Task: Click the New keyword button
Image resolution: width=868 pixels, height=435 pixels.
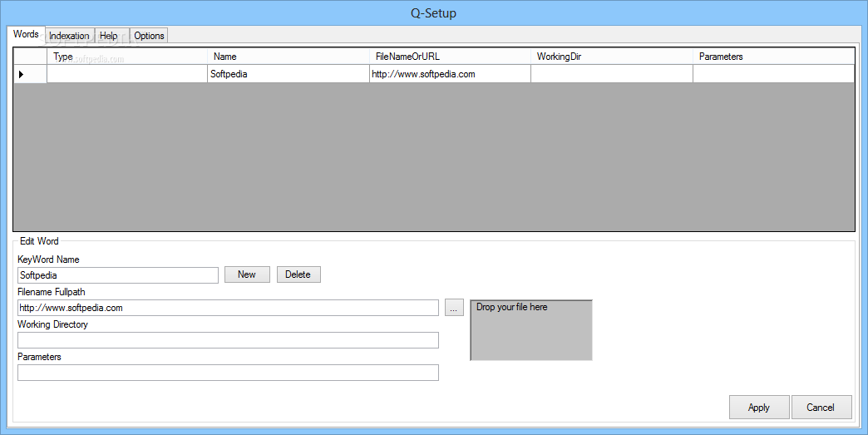Action: point(247,274)
